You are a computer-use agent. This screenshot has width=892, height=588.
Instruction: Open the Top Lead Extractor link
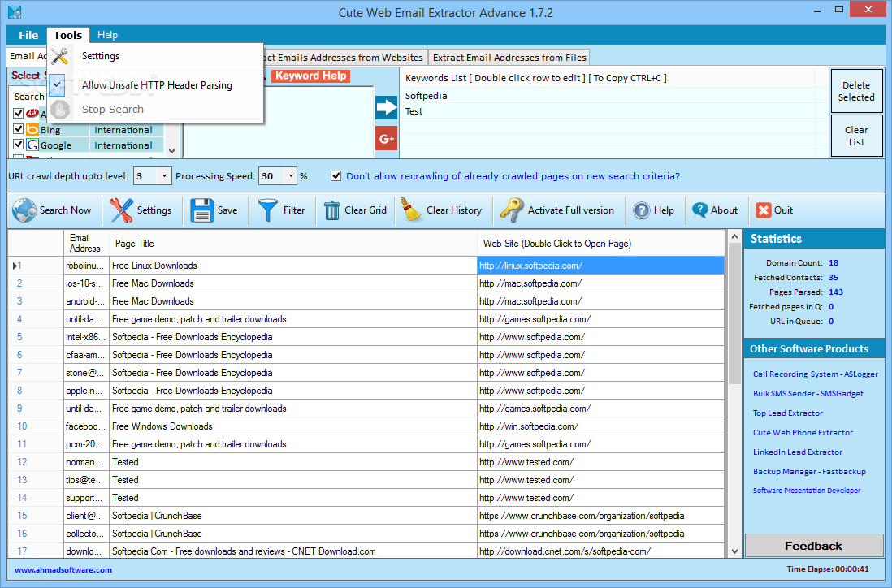(x=788, y=413)
